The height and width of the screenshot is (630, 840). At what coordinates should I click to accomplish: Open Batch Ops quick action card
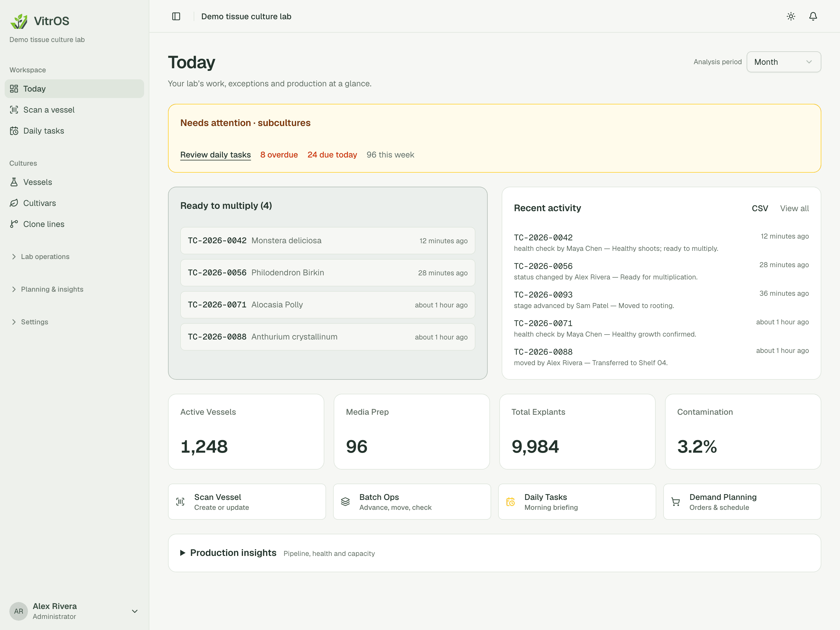point(412,502)
